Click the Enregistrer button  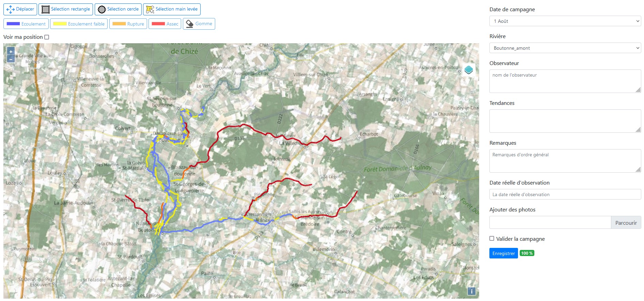[x=503, y=253]
